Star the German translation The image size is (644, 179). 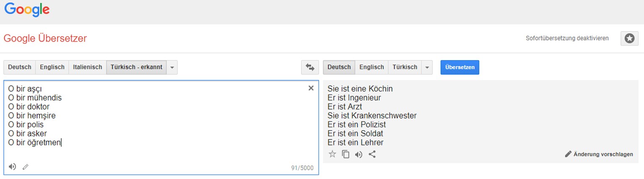pyautogui.click(x=332, y=154)
